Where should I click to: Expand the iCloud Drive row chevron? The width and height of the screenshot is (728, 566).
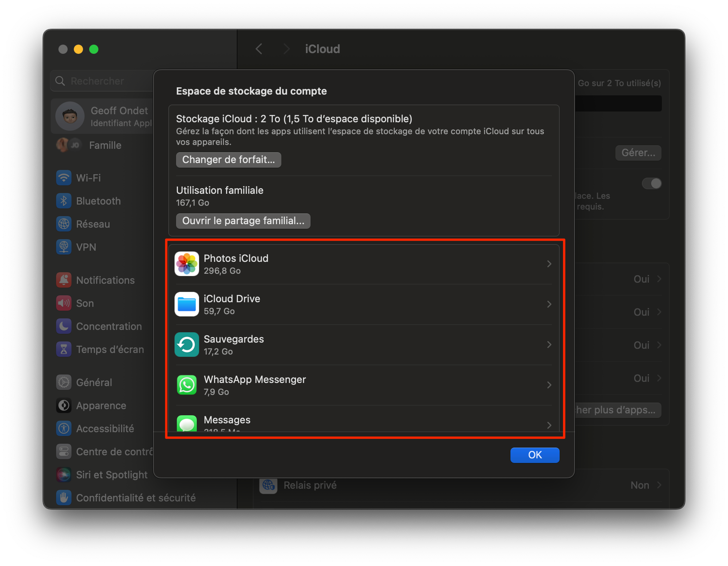[x=549, y=305]
